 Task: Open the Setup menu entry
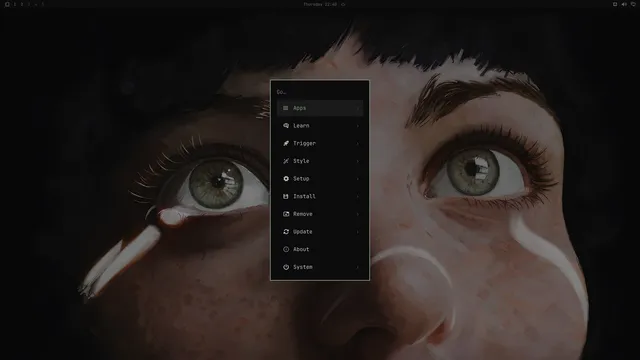320,178
